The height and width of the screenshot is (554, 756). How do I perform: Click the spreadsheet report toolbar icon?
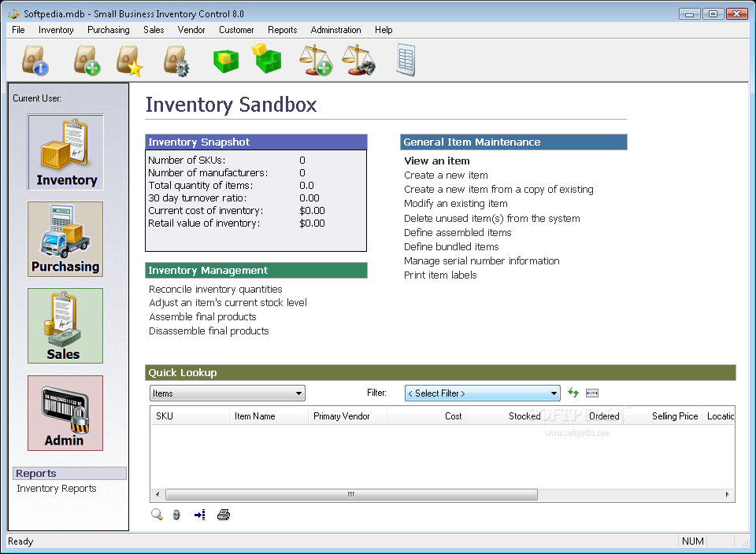[406, 61]
